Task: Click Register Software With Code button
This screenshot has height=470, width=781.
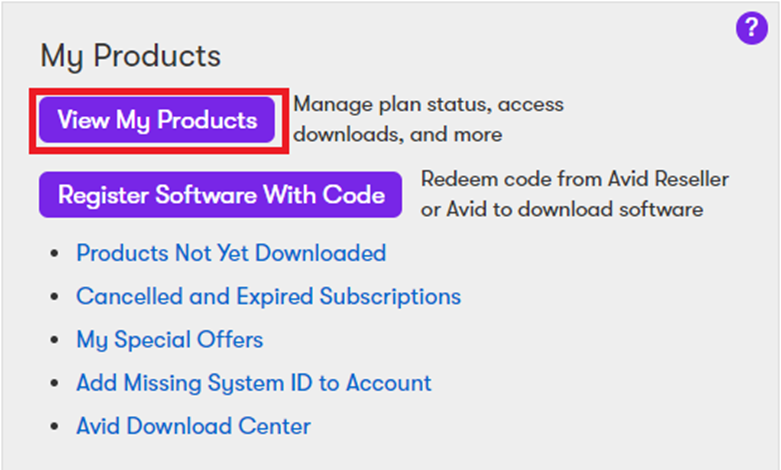Action: (220, 195)
